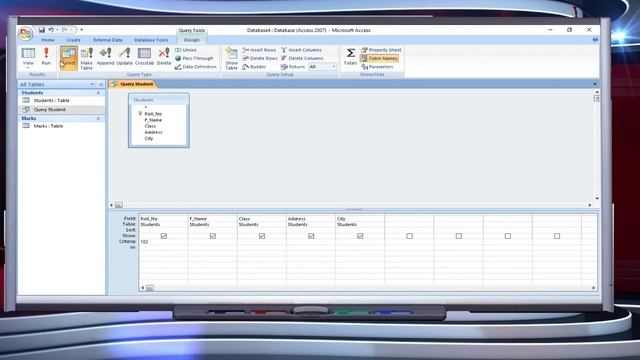Select Roll_No field in Students table box
Viewport: 640px width, 360px height.
153,114
